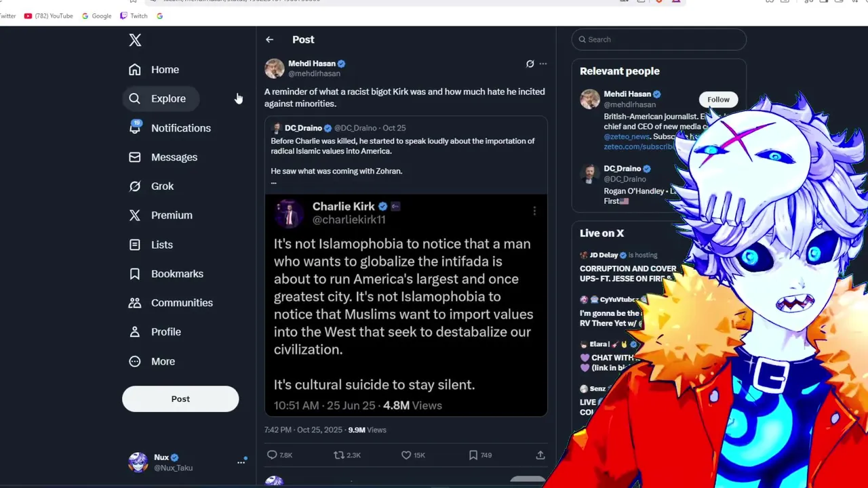This screenshot has height=488, width=868.
Task: Open the Notifications bell icon
Action: coord(135,127)
